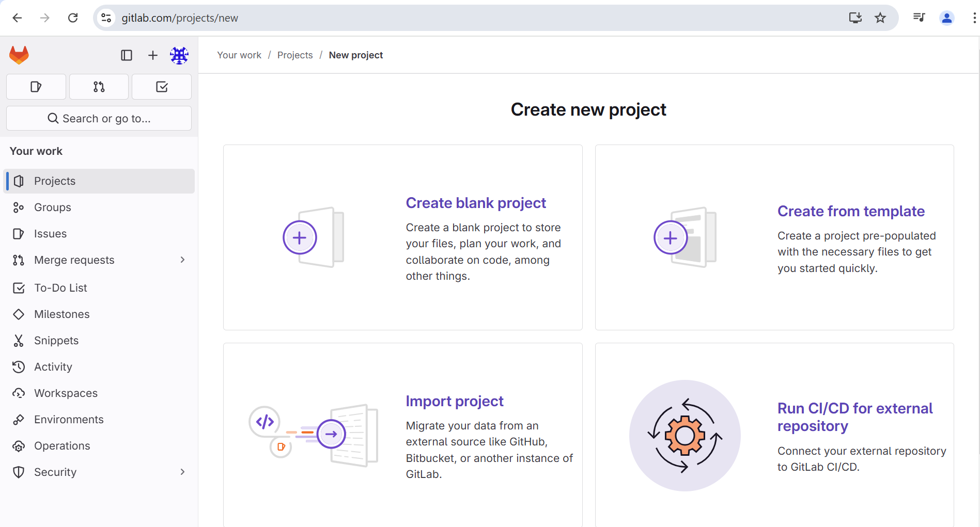Click the Search or go to field

(99, 118)
